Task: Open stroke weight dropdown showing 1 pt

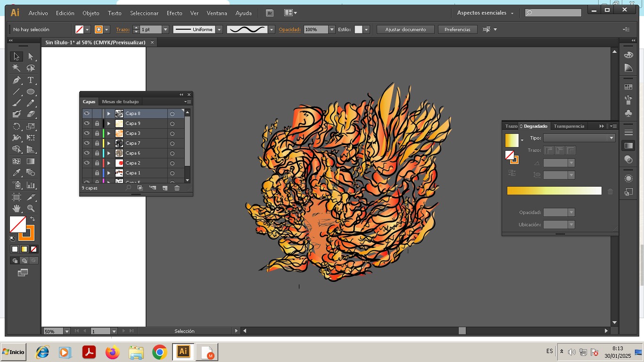Action: pos(165,30)
